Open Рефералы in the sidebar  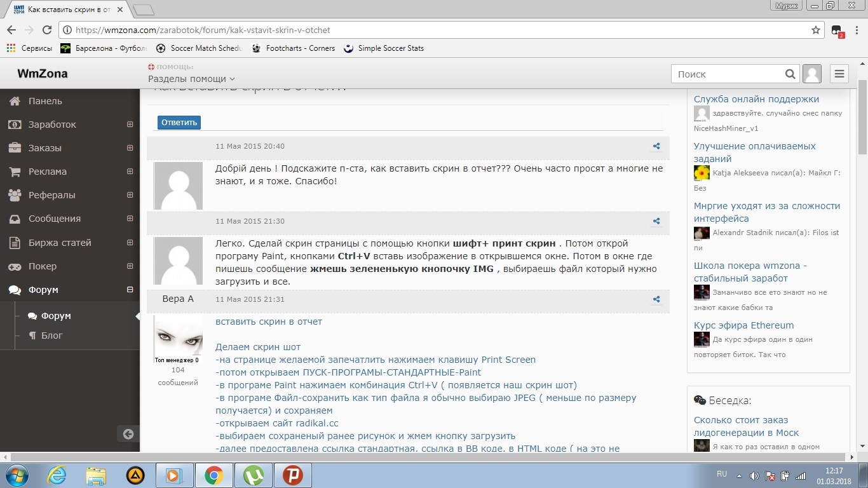(51, 195)
